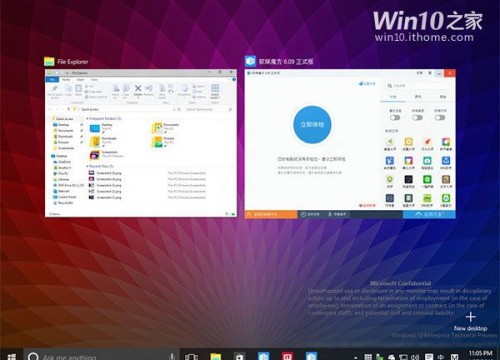This screenshot has width=500, height=360.
Task: Click the Task View taskbar icon
Action: 191,357
